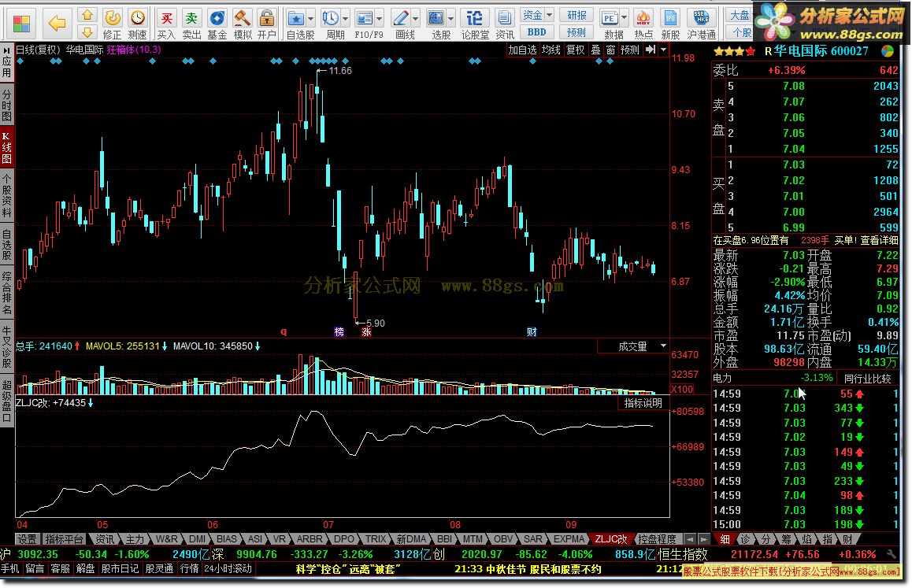Click the 周期 period clock icon

[x=330, y=19]
